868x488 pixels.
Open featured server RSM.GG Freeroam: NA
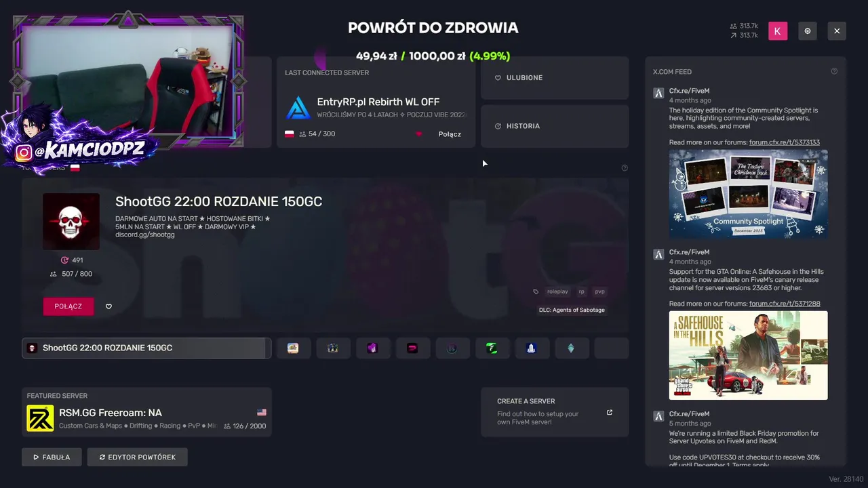pos(146,412)
